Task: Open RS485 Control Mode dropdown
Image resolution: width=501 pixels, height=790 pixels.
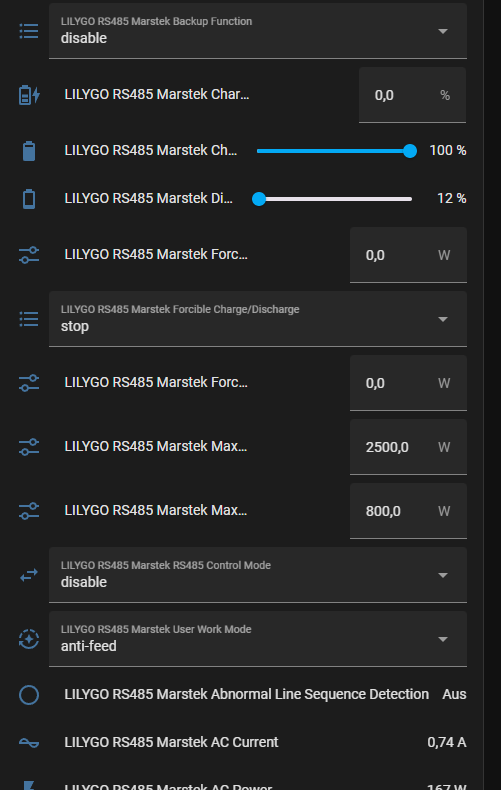Action: tap(258, 575)
